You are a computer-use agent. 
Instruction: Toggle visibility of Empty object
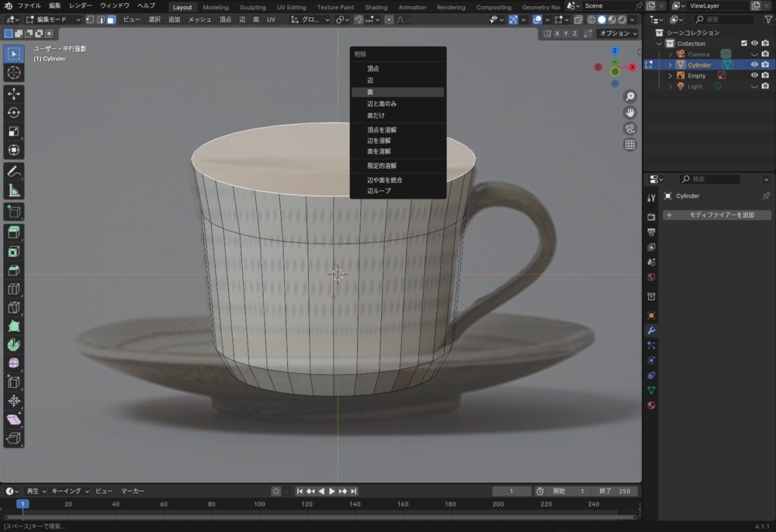coord(753,76)
